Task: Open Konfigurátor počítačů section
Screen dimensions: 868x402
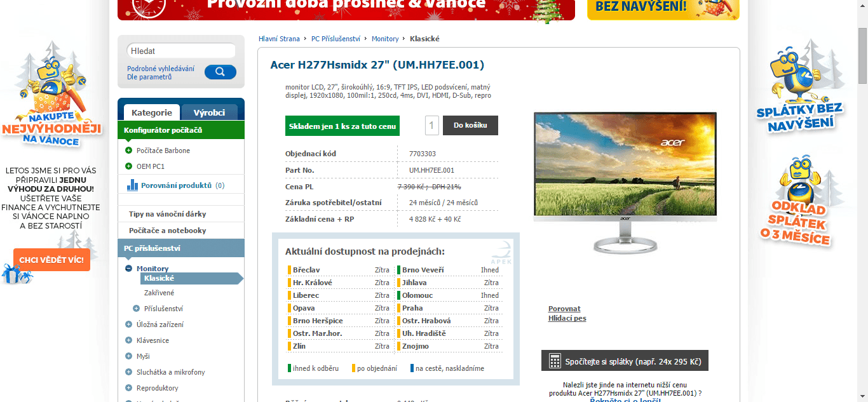Action: click(x=181, y=130)
